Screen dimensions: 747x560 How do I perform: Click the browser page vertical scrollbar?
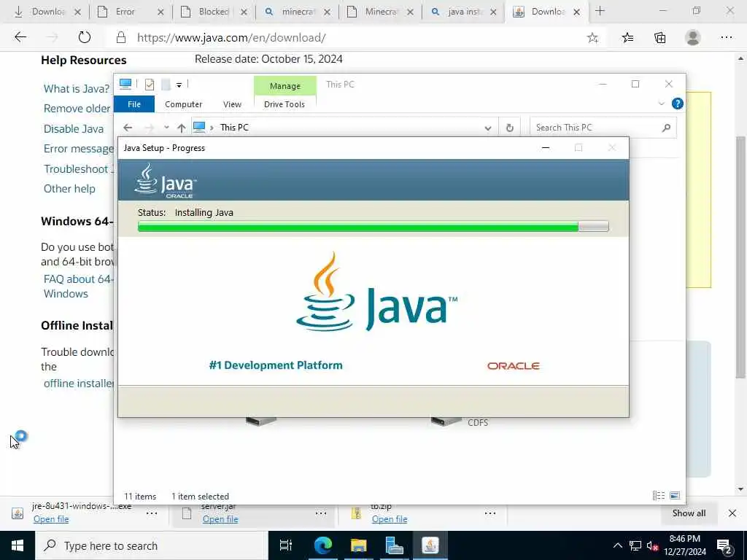point(740,257)
